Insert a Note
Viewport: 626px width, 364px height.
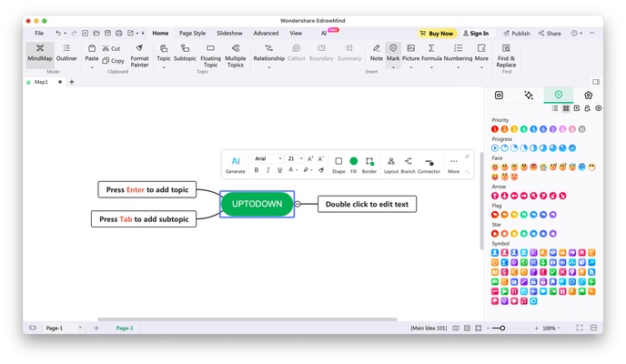click(376, 53)
